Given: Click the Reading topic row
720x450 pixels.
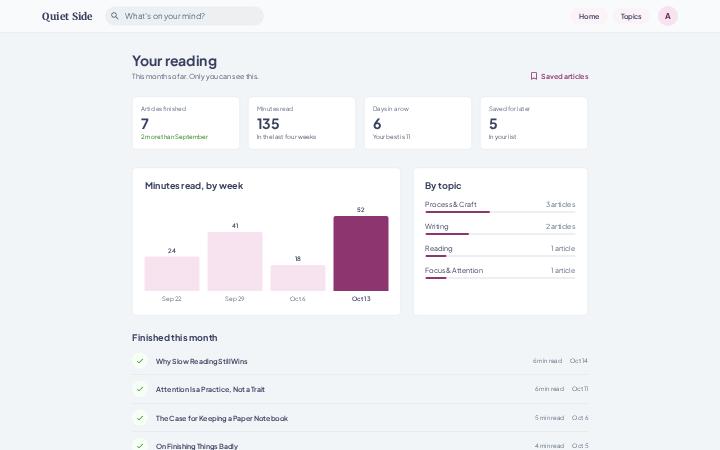Looking at the screenshot, I should coord(500,251).
